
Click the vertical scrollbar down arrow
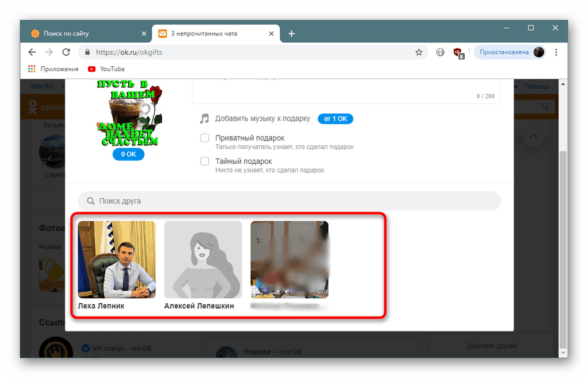(563, 353)
